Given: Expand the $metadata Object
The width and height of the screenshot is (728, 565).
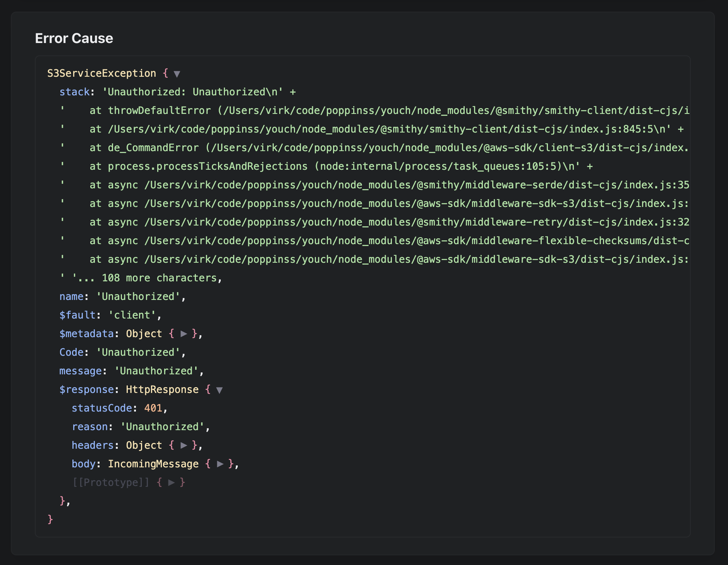Looking at the screenshot, I should [x=184, y=334].
